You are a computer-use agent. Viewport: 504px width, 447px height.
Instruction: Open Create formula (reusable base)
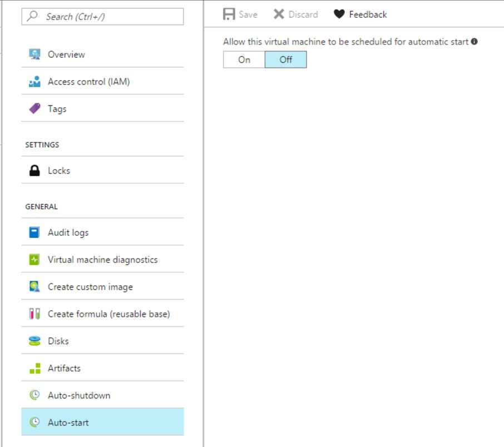[108, 314]
